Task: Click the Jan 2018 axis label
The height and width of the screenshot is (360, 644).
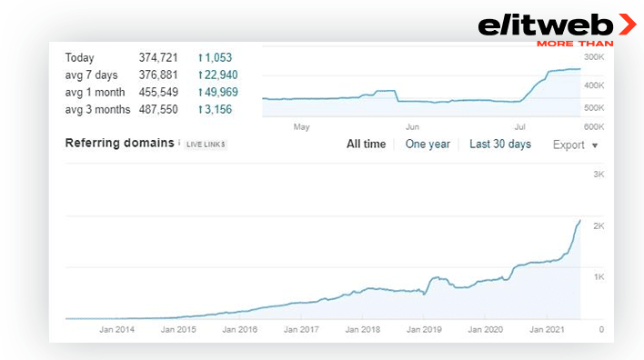Action: 363,329
